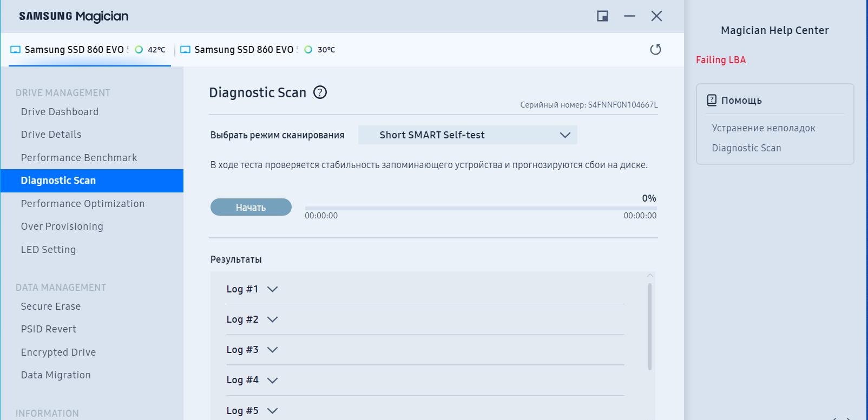Expand Log #4 results entry
868x420 pixels.
pos(272,380)
